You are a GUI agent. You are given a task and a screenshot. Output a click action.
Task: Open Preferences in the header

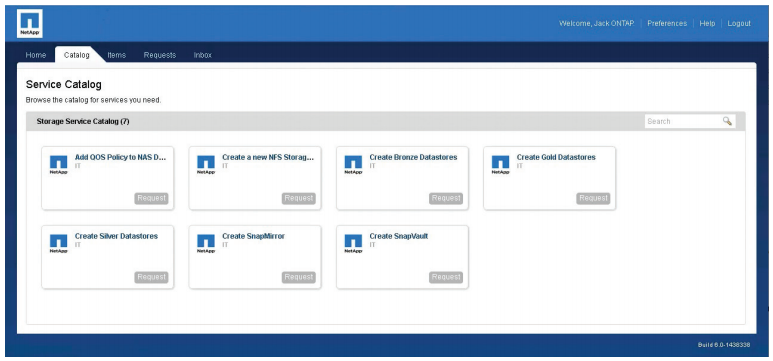(x=667, y=23)
